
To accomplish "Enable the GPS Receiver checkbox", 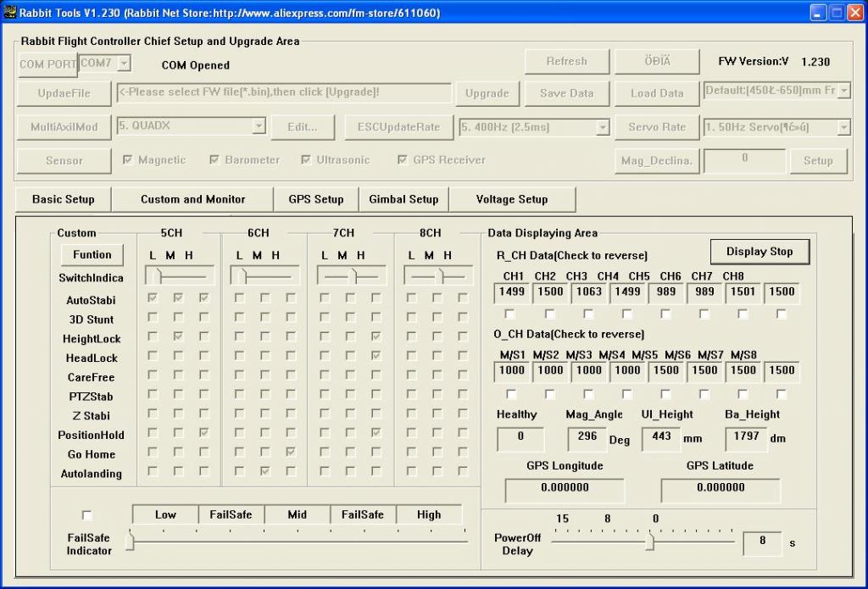I will tap(403, 159).
